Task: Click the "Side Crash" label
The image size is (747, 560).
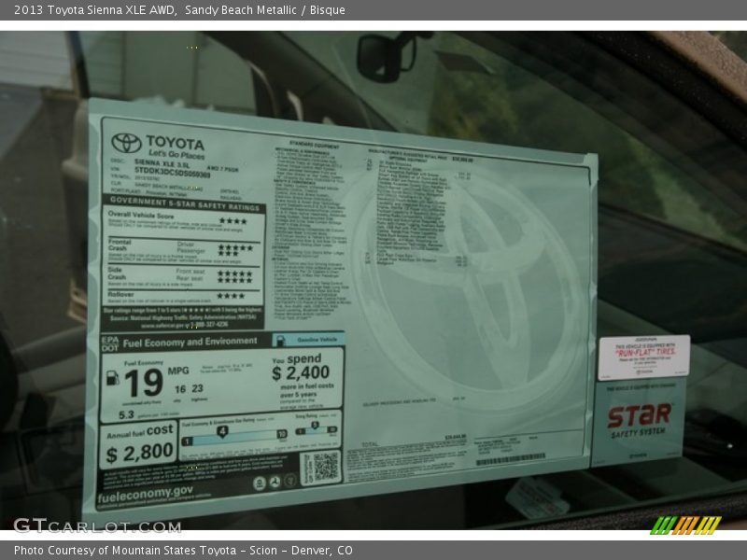Action: click(117, 273)
